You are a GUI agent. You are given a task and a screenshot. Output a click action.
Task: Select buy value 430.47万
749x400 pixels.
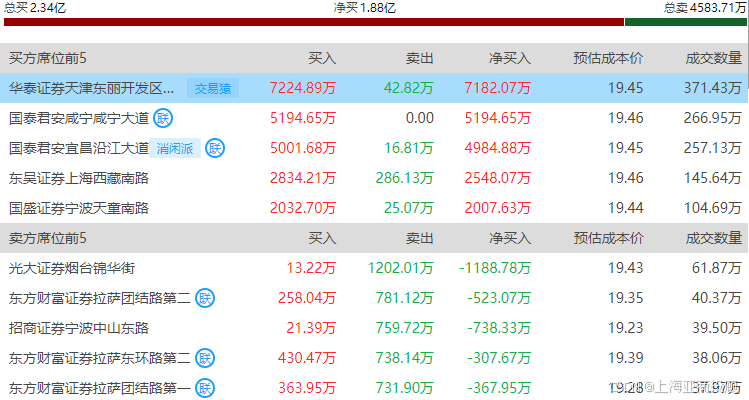[307, 358]
